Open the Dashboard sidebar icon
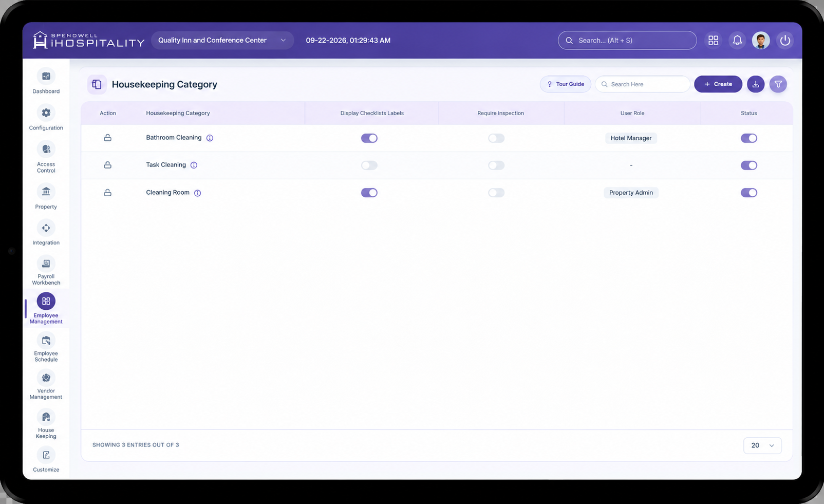The height and width of the screenshot is (504, 824). pyautogui.click(x=46, y=76)
